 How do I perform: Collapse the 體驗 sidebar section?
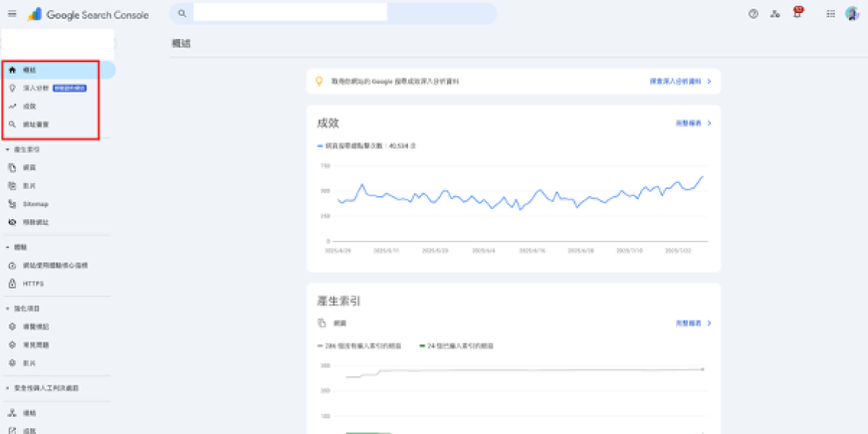7,247
